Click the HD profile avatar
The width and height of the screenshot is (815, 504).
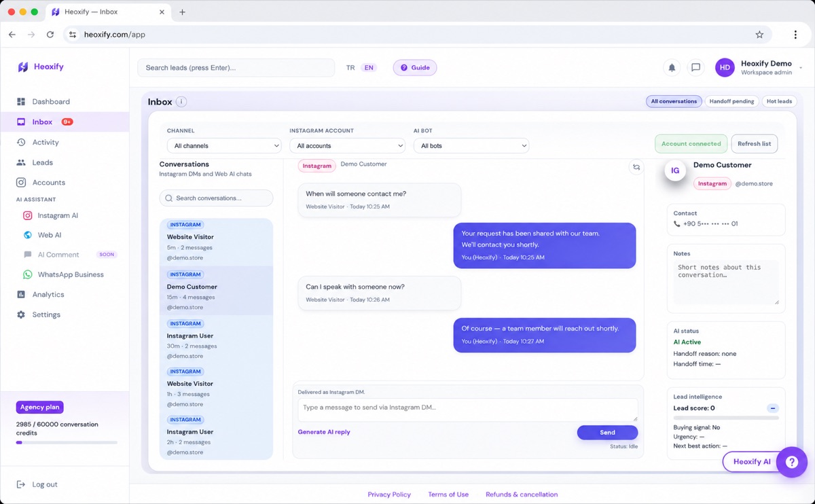click(725, 68)
